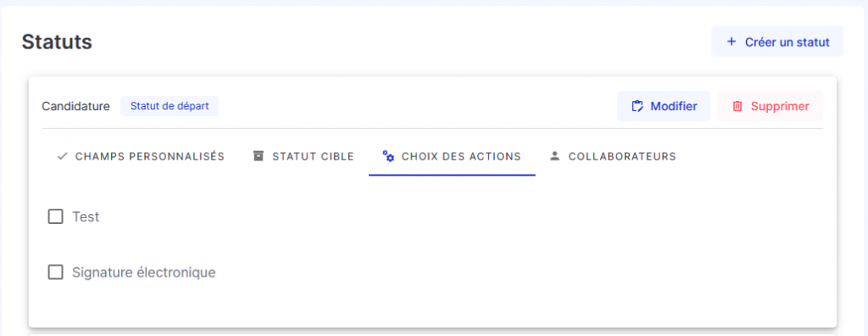The image size is (868, 336).
Task: Tick the Test checkbox
Action: [x=55, y=216]
